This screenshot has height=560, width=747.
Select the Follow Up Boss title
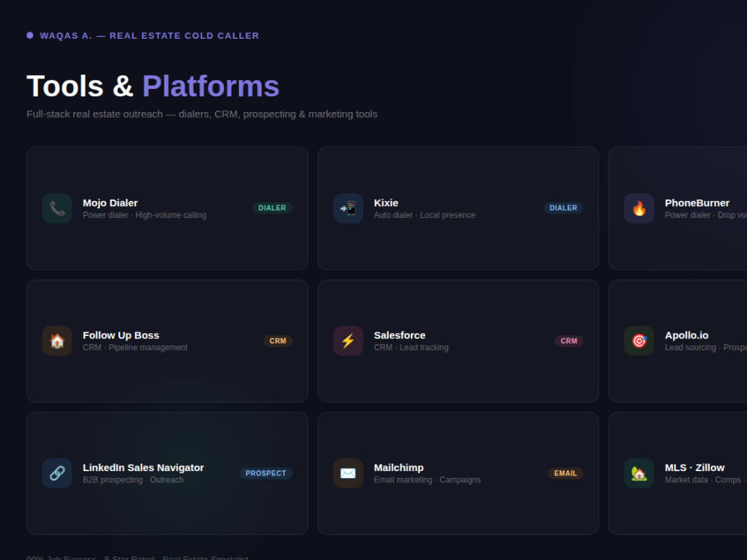pos(121,335)
